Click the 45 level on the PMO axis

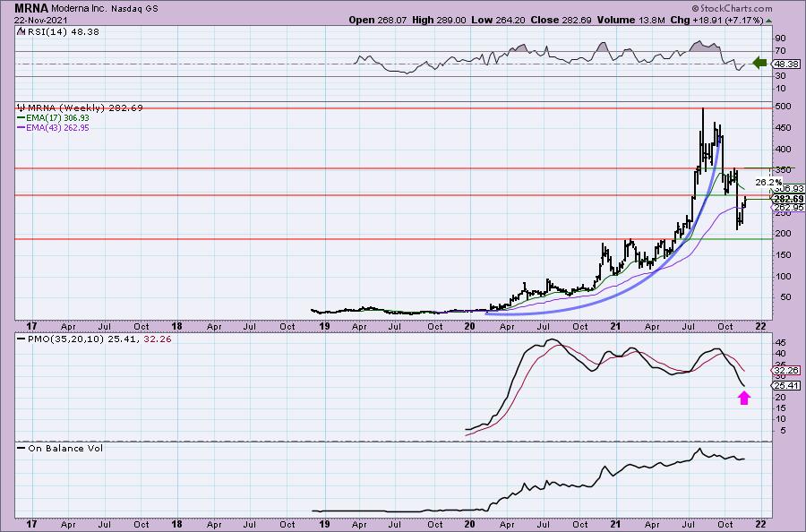click(x=780, y=342)
